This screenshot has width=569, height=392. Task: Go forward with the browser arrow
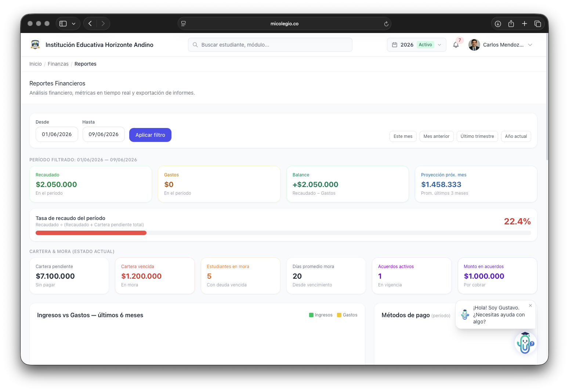click(x=103, y=23)
